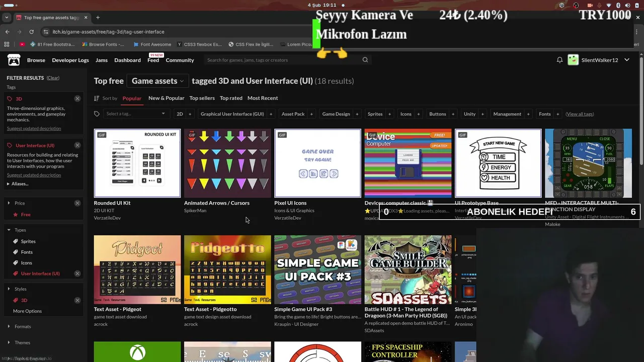Open Developer Logs page
Screen dimensions: 644x362
click(70, 60)
